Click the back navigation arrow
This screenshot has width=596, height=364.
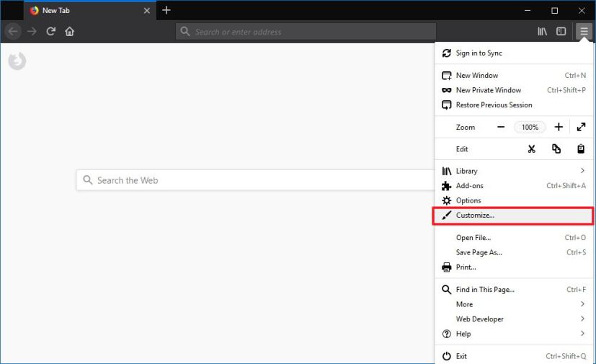pos(13,31)
